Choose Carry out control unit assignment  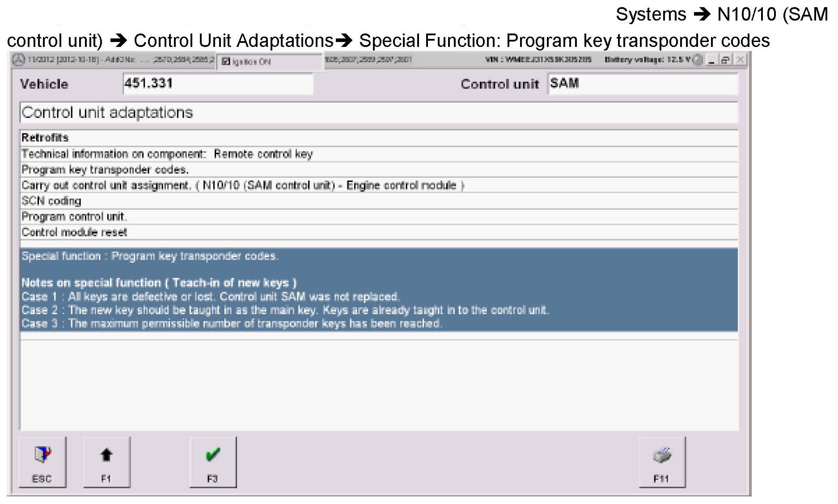[243, 185]
